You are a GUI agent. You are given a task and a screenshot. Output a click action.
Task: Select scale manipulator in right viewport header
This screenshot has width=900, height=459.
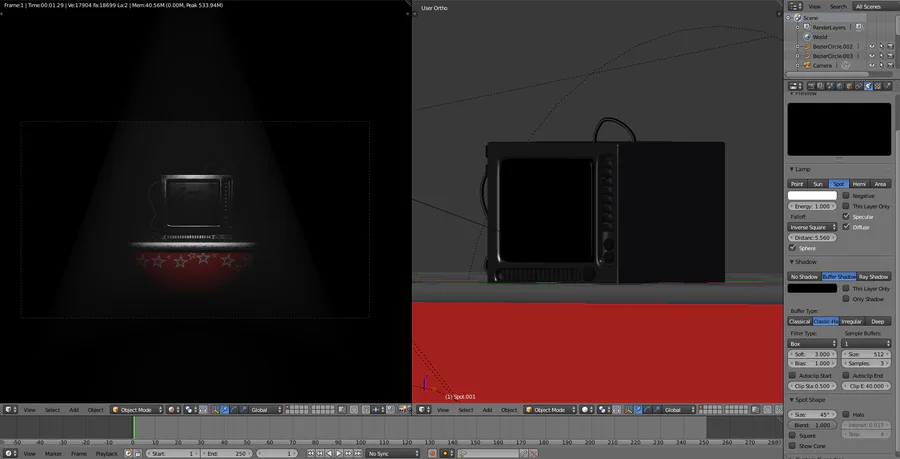[657, 410]
